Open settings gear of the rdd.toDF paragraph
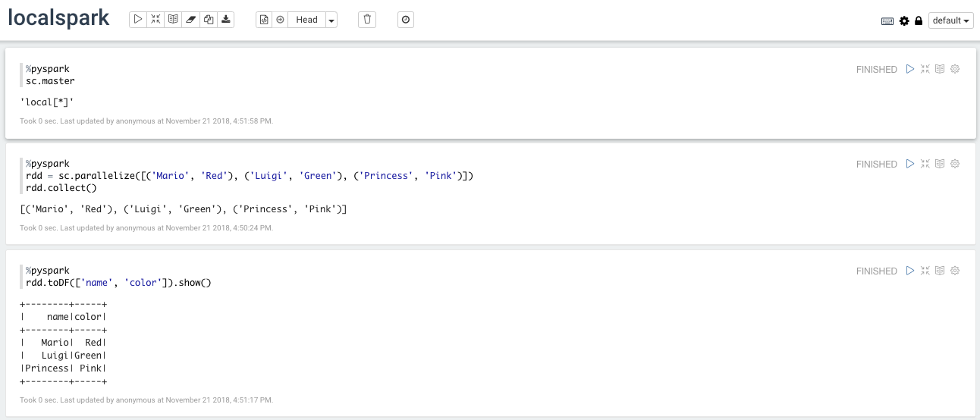 (x=955, y=271)
